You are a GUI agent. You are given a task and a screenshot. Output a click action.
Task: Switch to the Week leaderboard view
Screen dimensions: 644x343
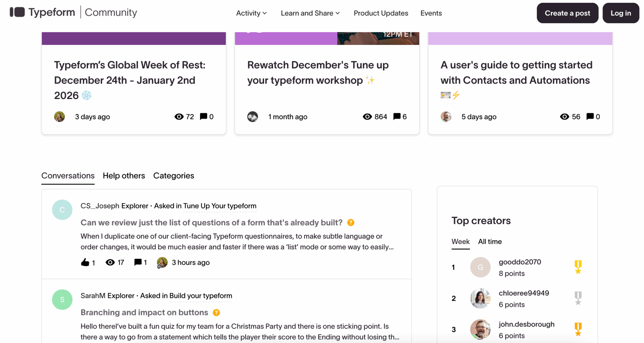(x=460, y=241)
